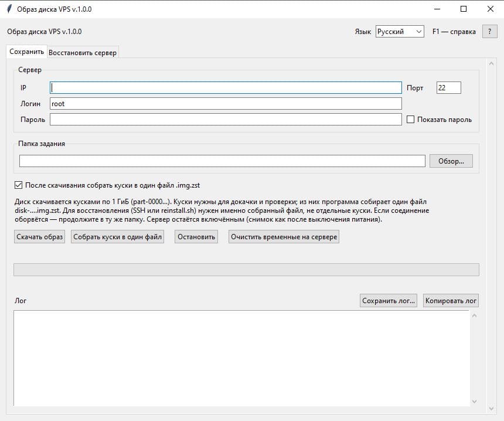Viewport: 504px width, 421px height.
Task: Click the Порт field containing 22
Action: tap(449, 88)
